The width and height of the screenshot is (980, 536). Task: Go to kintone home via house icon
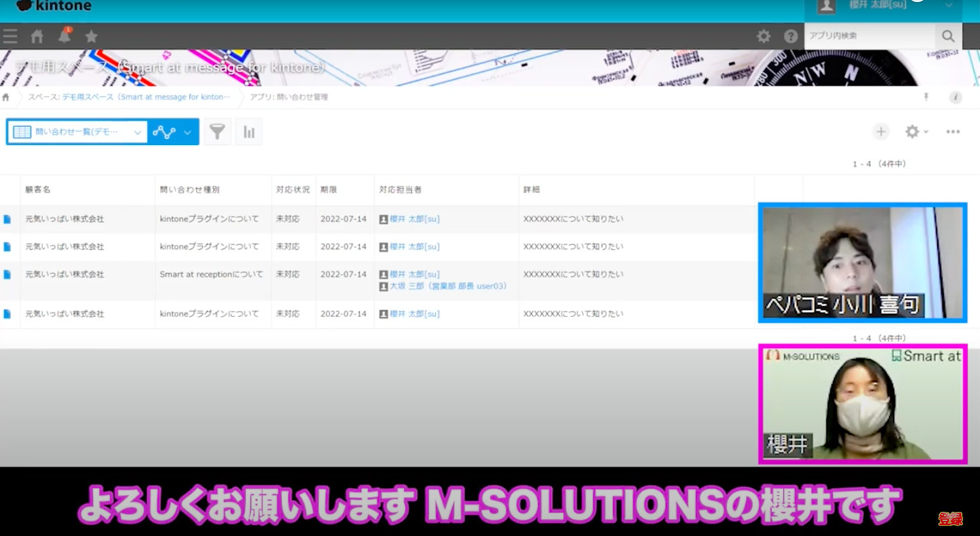coord(37,36)
